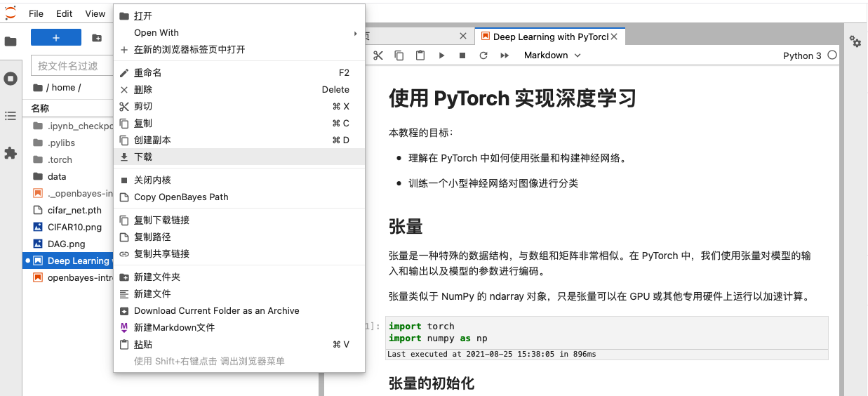Click the file name filter input field

(69, 66)
